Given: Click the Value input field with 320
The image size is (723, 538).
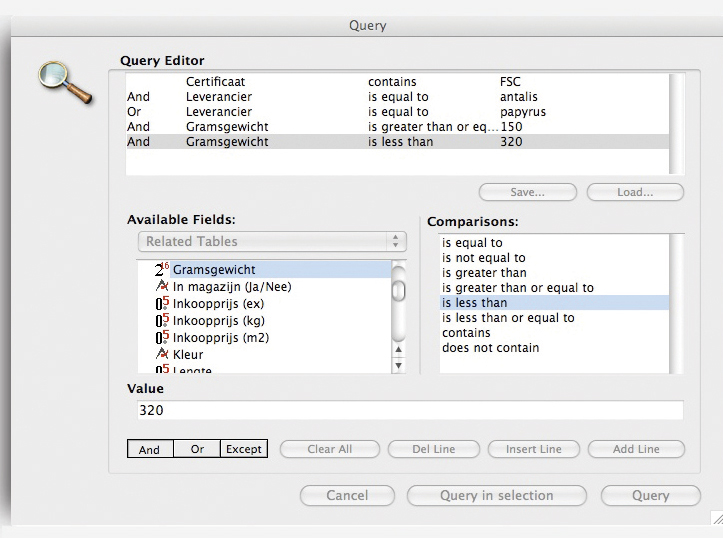Looking at the screenshot, I should (x=410, y=410).
